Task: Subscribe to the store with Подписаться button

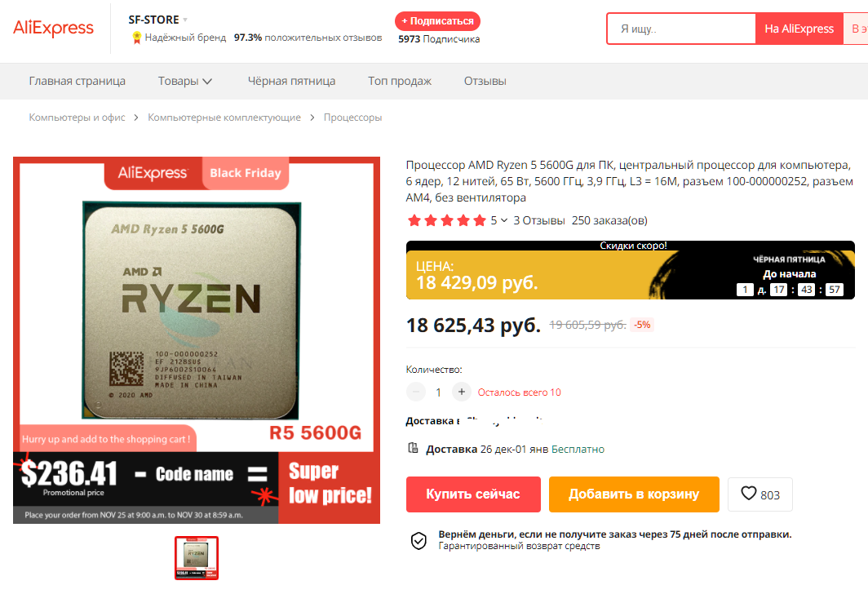Action: pyautogui.click(x=437, y=21)
